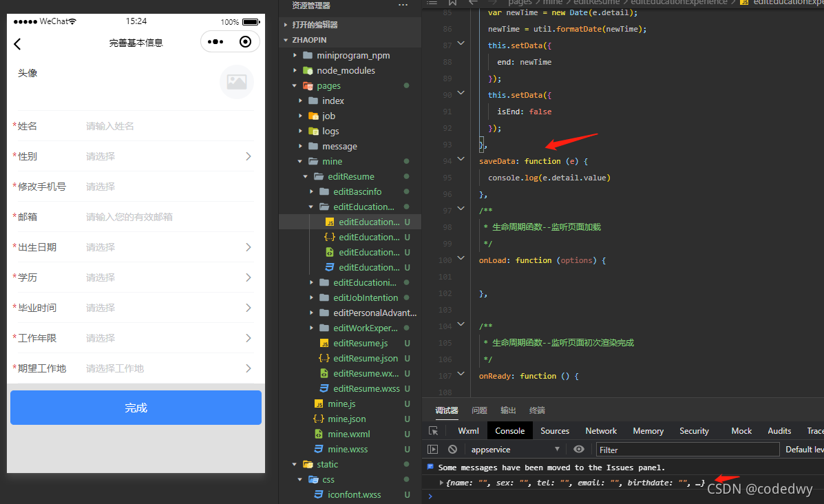824x504 pixels.
Task: Open the Sources devtools tab
Action: (x=554, y=431)
